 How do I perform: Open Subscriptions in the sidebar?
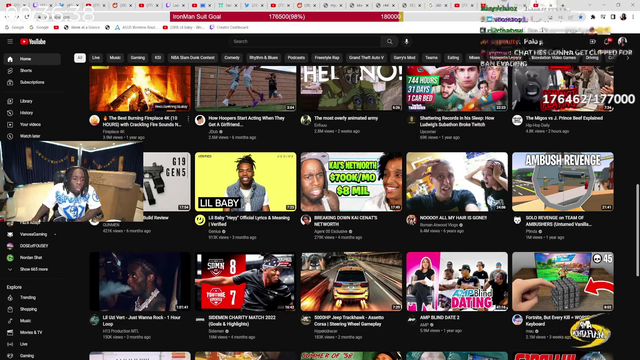coord(32,82)
